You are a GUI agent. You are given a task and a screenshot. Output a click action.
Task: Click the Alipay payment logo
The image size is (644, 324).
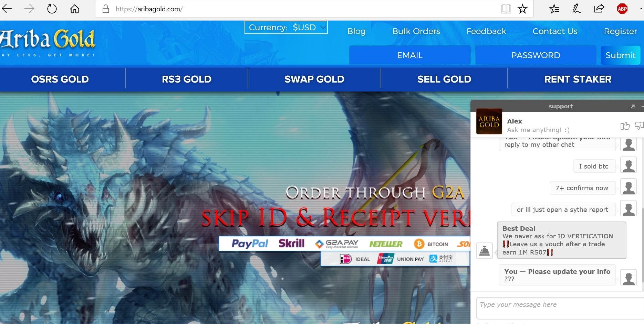click(x=441, y=259)
